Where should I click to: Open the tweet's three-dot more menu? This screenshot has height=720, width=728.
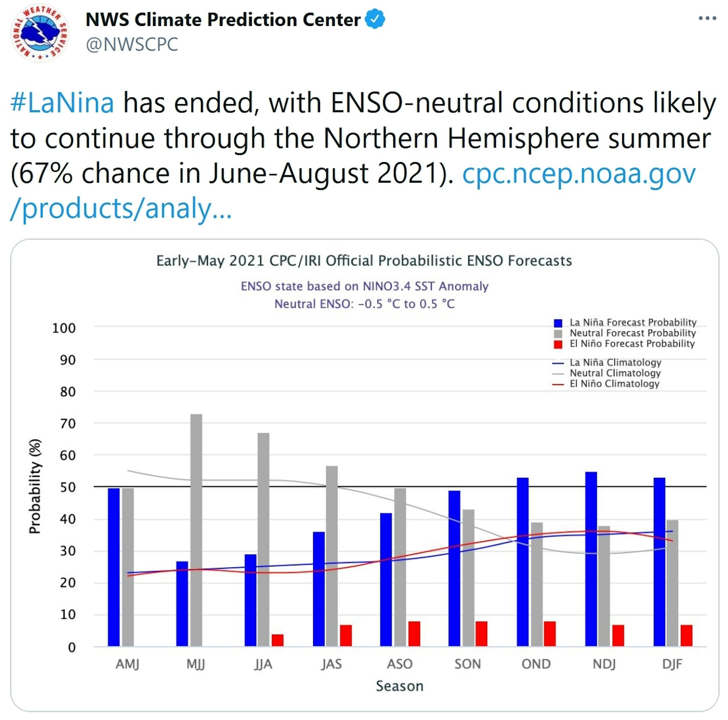pyautogui.click(x=707, y=18)
